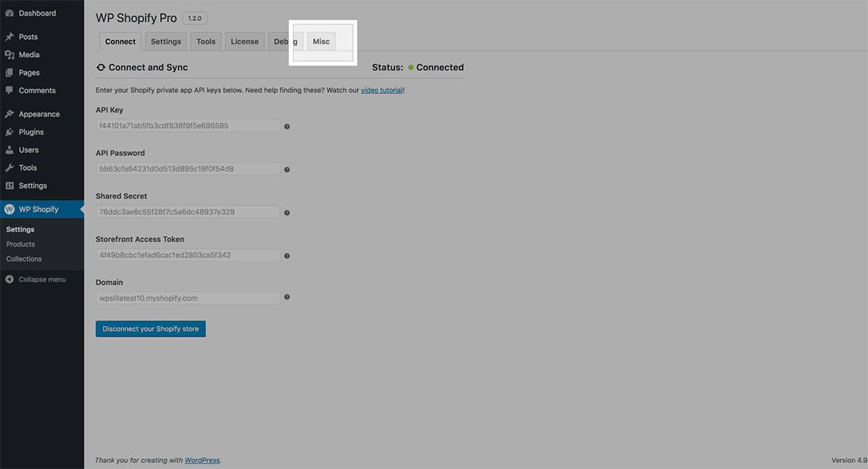Click the Pages icon in sidebar
This screenshot has width=868, height=469.
tap(10, 73)
